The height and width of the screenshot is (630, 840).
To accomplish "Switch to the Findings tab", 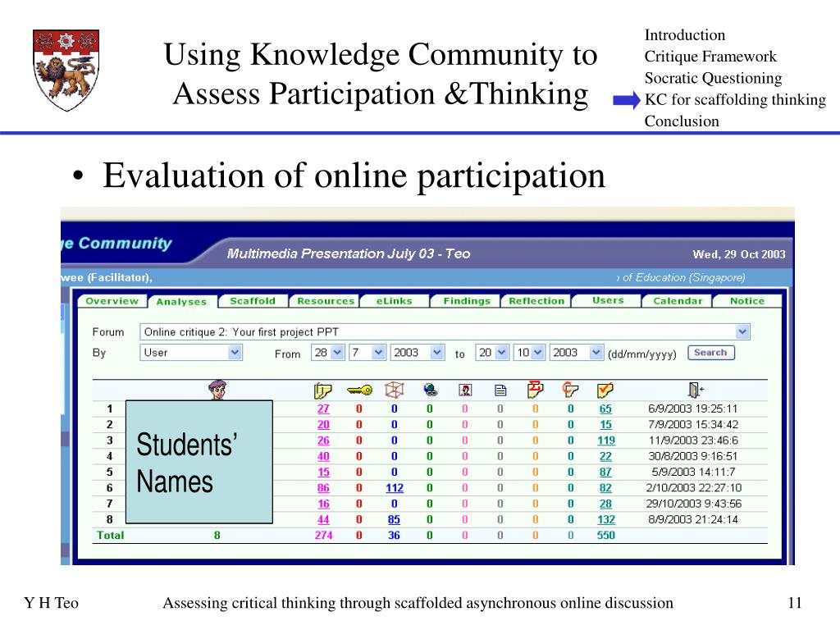I will click(467, 301).
